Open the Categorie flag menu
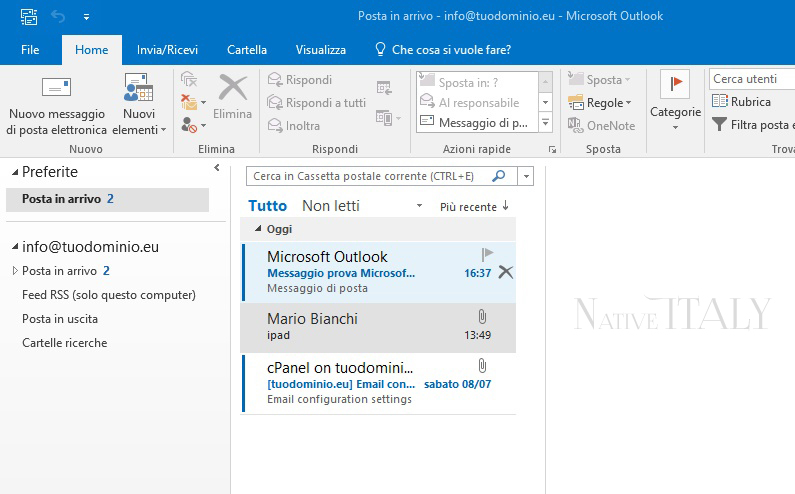 pos(675,101)
